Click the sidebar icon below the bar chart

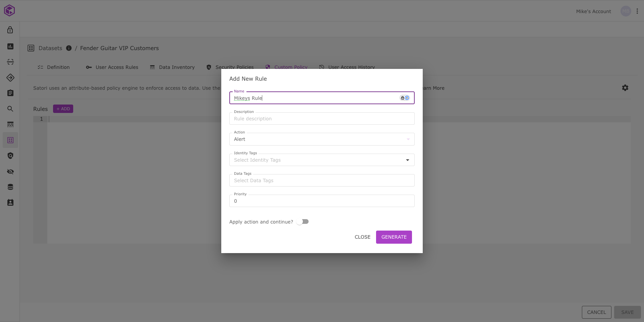(10, 62)
